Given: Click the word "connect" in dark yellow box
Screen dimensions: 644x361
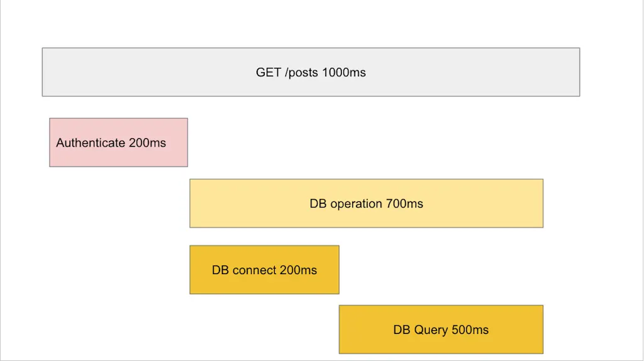Looking at the screenshot, I should click(254, 270).
